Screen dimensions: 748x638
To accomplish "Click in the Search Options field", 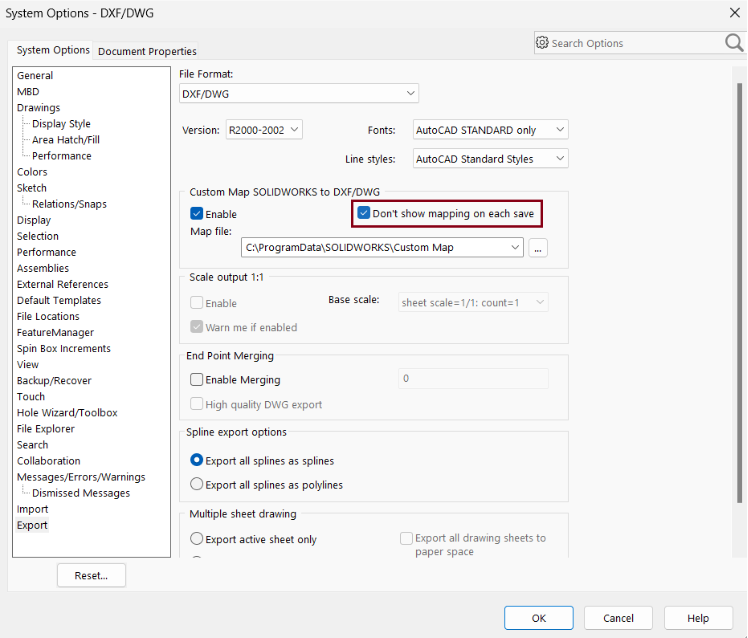I will click(x=630, y=43).
